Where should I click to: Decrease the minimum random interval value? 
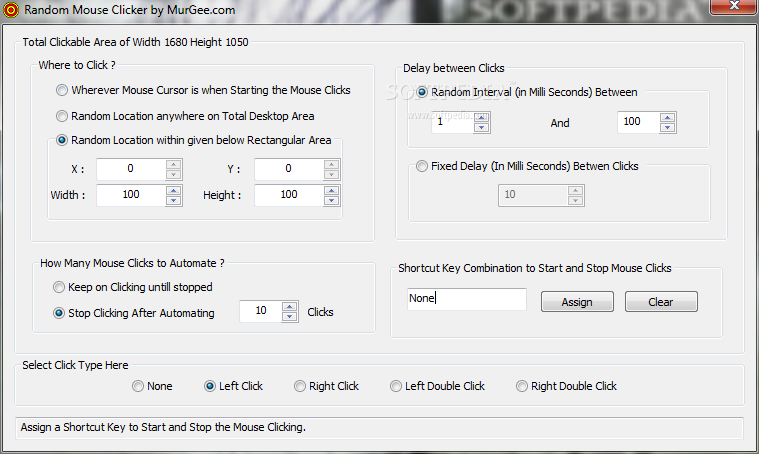[x=482, y=127]
